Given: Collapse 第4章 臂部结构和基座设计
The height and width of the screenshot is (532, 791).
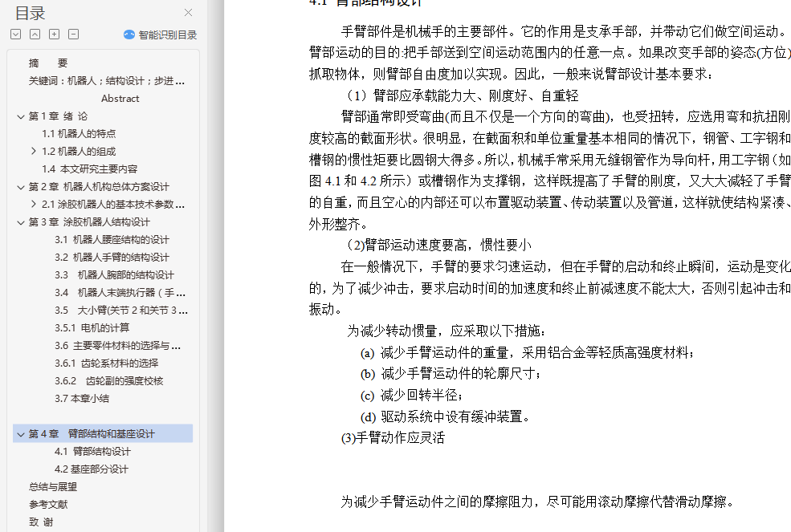Looking at the screenshot, I should (x=21, y=434).
